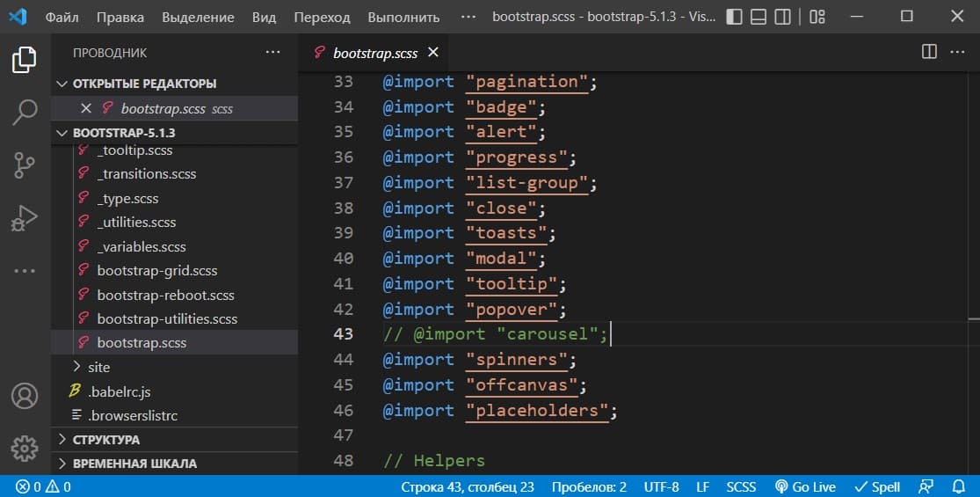Open the Search view in activity bar
Screen dimensions: 980x497
coord(25,113)
